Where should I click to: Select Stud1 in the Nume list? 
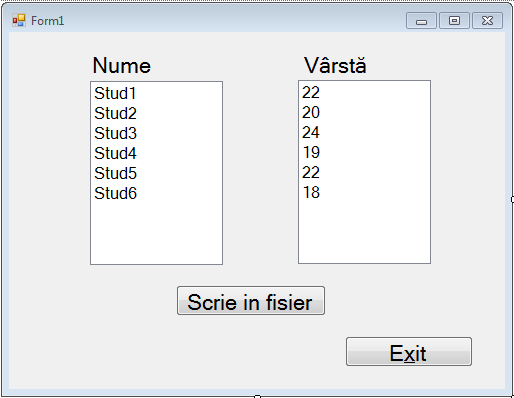[x=156, y=93]
